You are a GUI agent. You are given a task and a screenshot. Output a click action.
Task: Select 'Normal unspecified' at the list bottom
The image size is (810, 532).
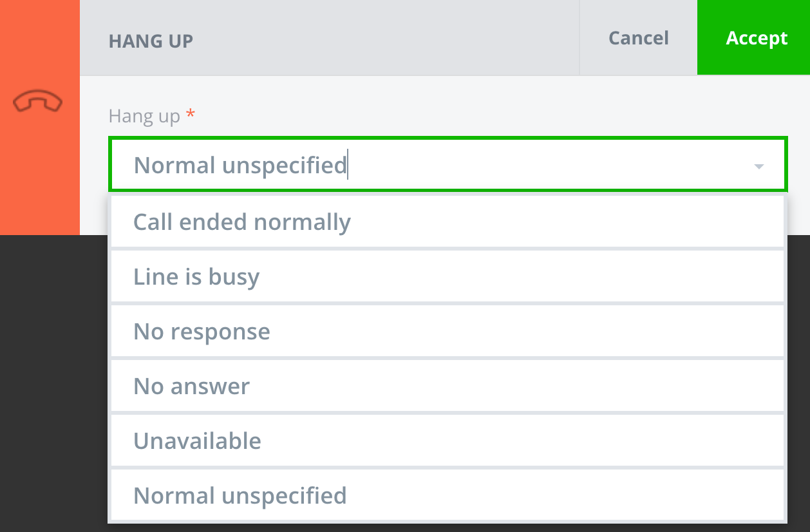click(x=240, y=496)
